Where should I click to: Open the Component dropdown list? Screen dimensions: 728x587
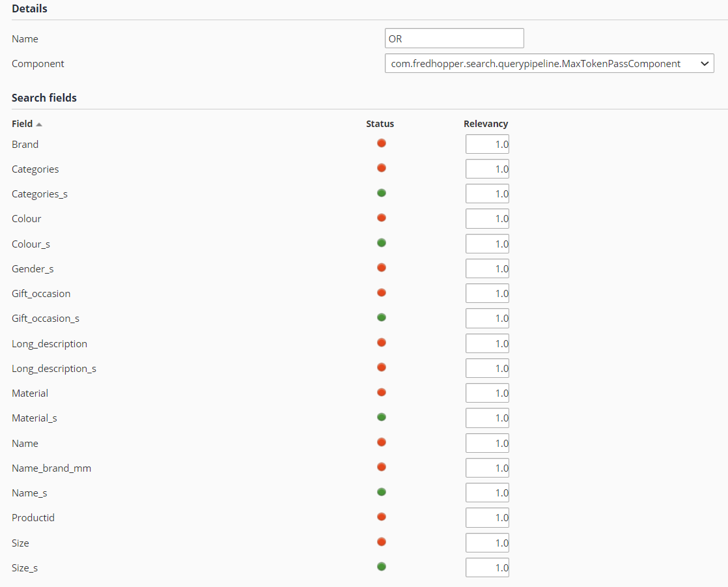(549, 64)
